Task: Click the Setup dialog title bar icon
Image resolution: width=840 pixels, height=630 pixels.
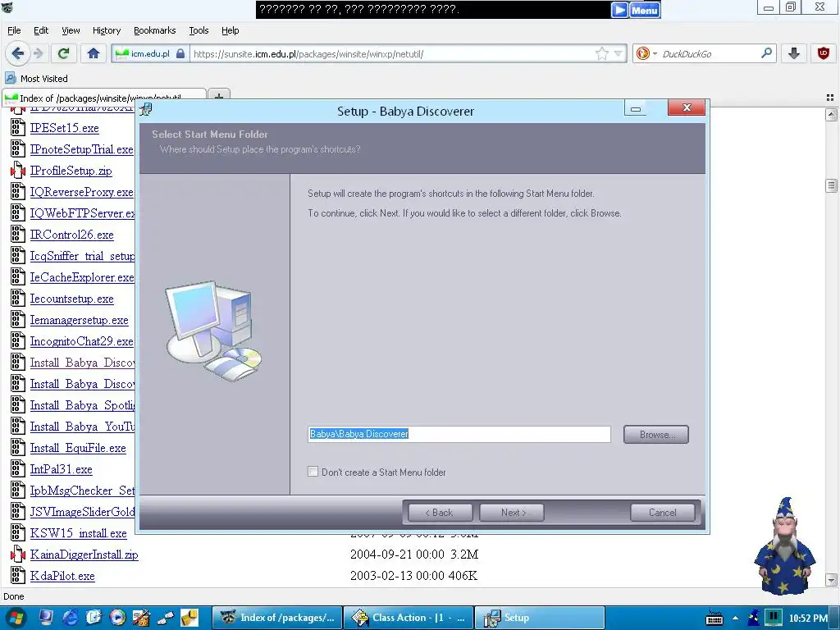Action: click(145, 110)
